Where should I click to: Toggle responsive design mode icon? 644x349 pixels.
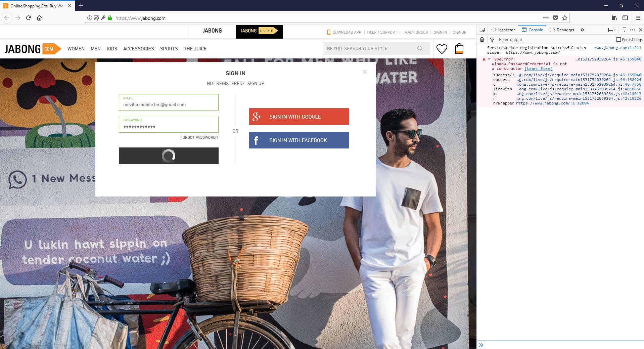click(x=624, y=30)
